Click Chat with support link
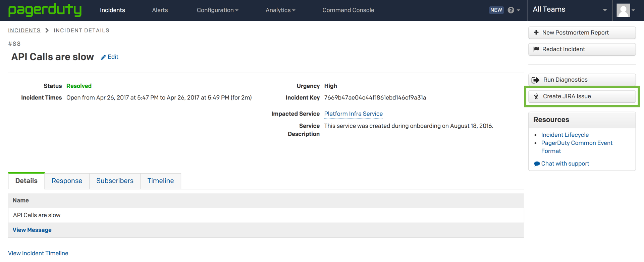 pos(565,164)
